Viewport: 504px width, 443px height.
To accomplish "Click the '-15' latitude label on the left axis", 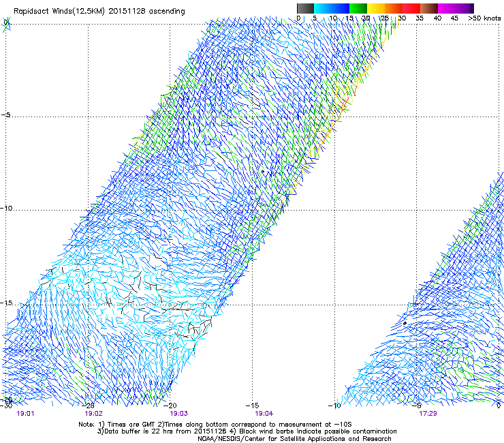I will [6, 303].
